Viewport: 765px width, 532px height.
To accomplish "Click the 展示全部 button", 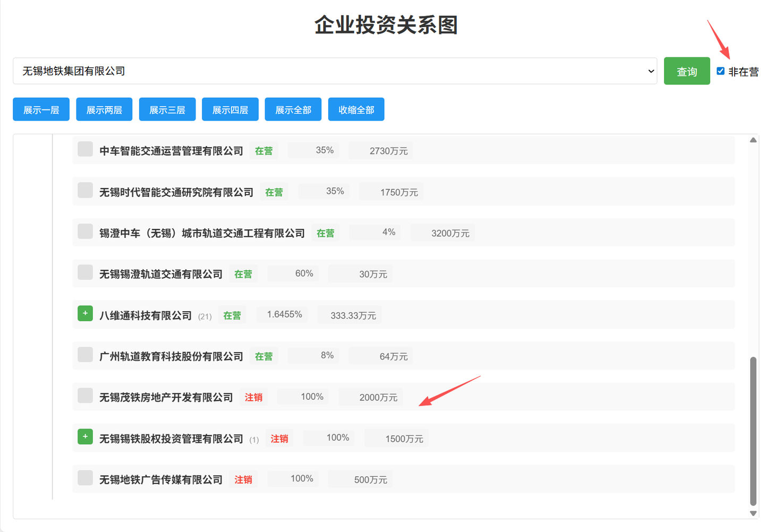I will coord(293,109).
